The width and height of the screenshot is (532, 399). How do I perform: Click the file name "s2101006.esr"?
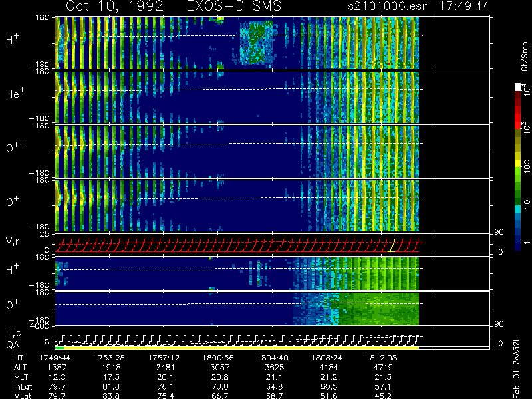pos(388,6)
